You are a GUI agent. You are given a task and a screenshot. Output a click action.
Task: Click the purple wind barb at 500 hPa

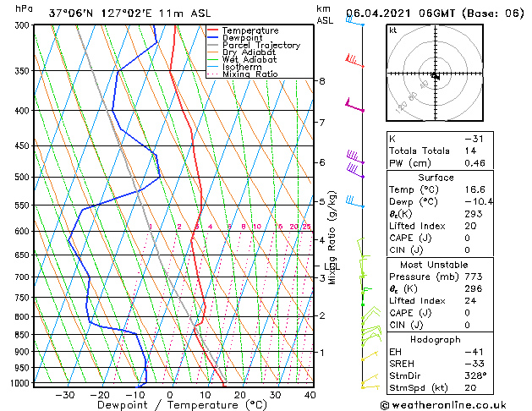[355, 171]
